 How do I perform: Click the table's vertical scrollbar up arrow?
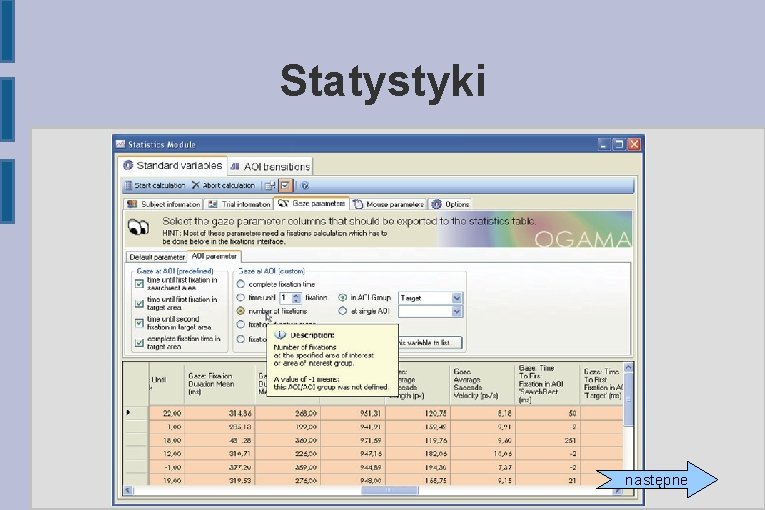(x=628, y=367)
